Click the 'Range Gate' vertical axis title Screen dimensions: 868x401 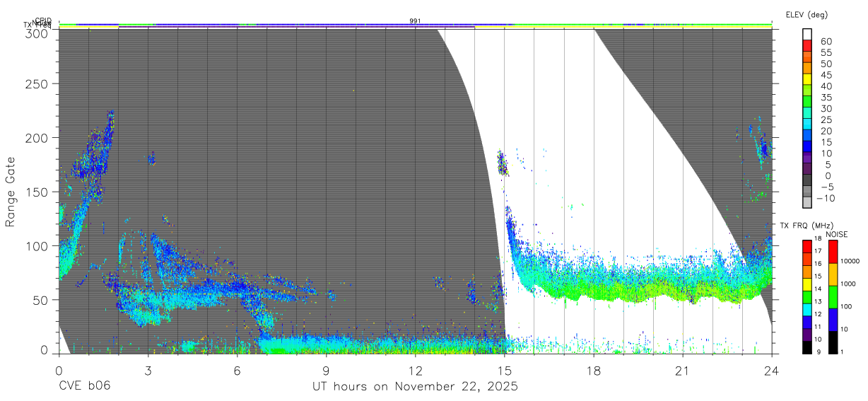click(x=11, y=192)
